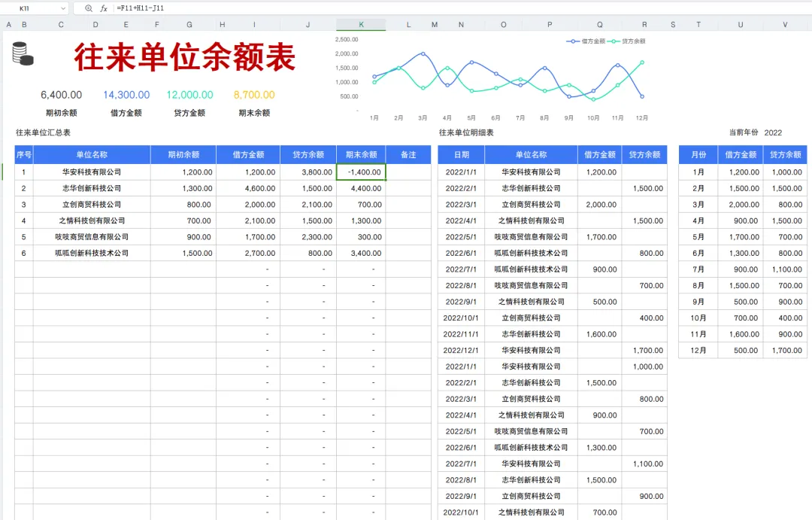The image size is (812, 520).
Task: Select 志华创新科技公司 in summary row 2
Action: tap(92, 188)
